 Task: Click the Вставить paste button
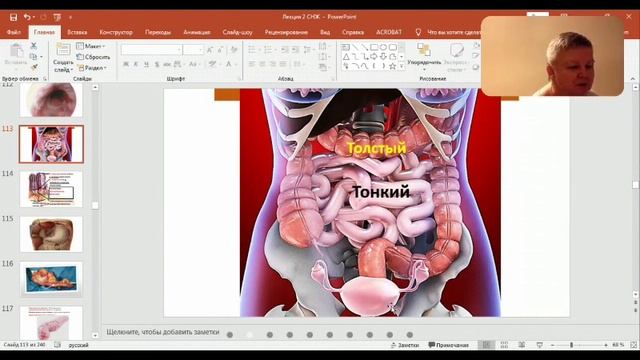pyautogui.click(x=16, y=55)
